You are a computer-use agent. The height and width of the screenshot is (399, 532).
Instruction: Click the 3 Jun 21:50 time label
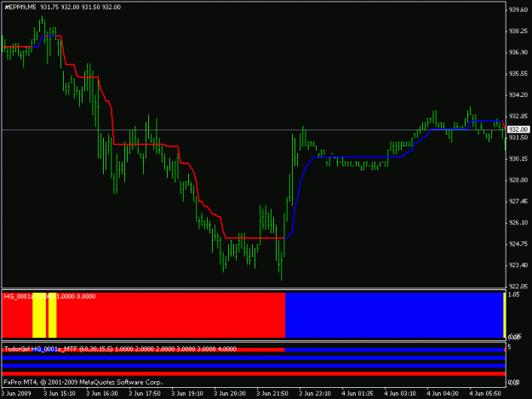pos(272,394)
